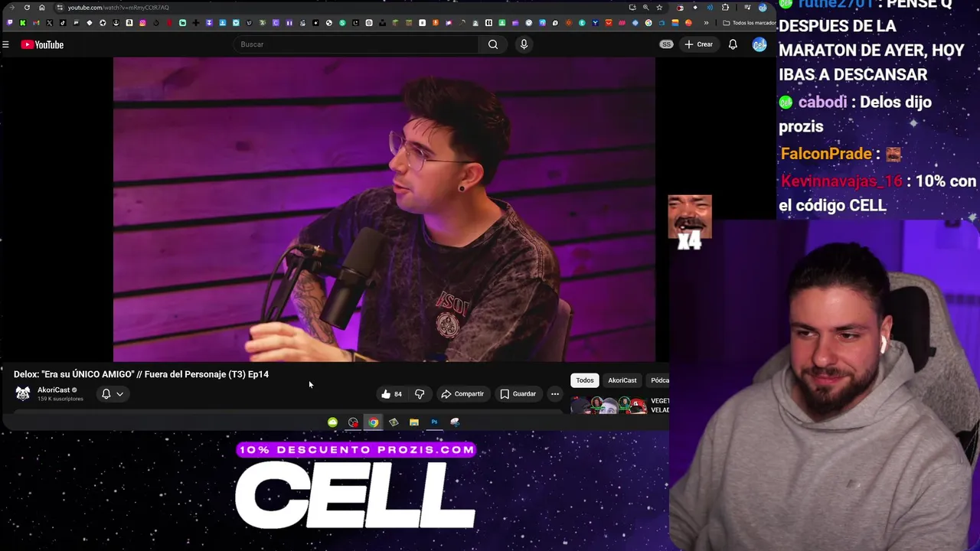Screen dimensions: 980x551
Task: Reload the page in Chrome
Action: (27, 8)
